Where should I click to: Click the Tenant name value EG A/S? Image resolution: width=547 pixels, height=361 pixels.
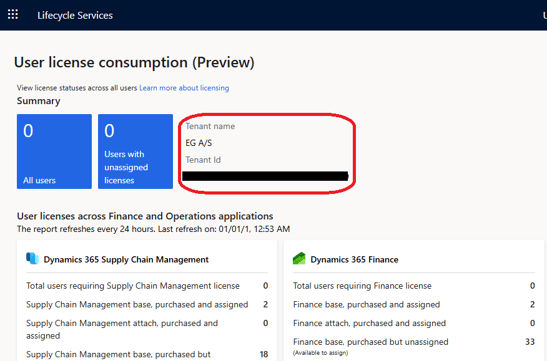(198, 143)
